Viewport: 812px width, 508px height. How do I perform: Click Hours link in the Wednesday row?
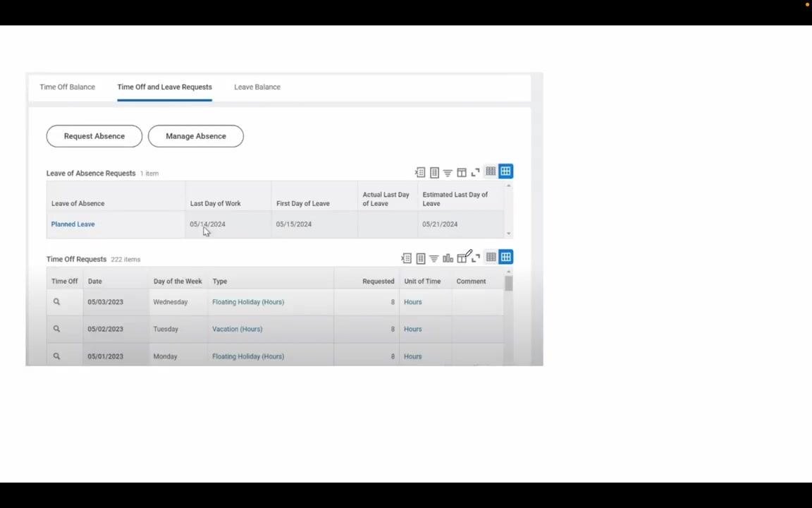(413, 302)
